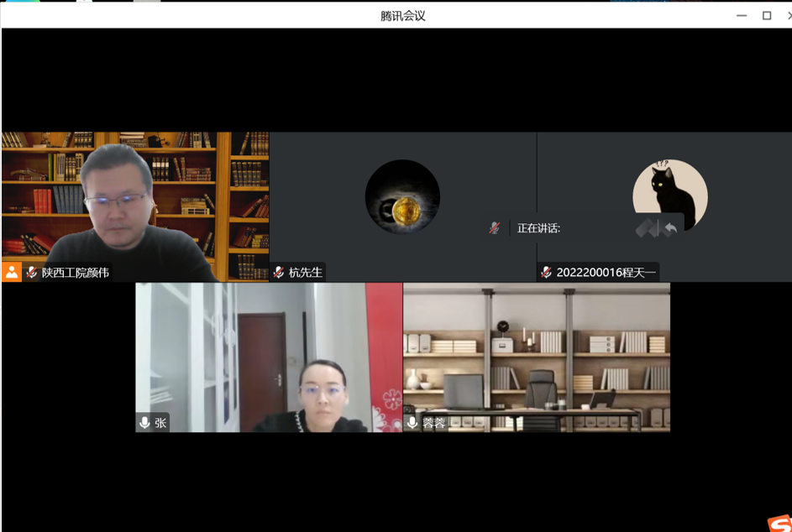The width and height of the screenshot is (792, 532).
Task: Click the 腾讯会议 window title
Action: tap(403, 15)
